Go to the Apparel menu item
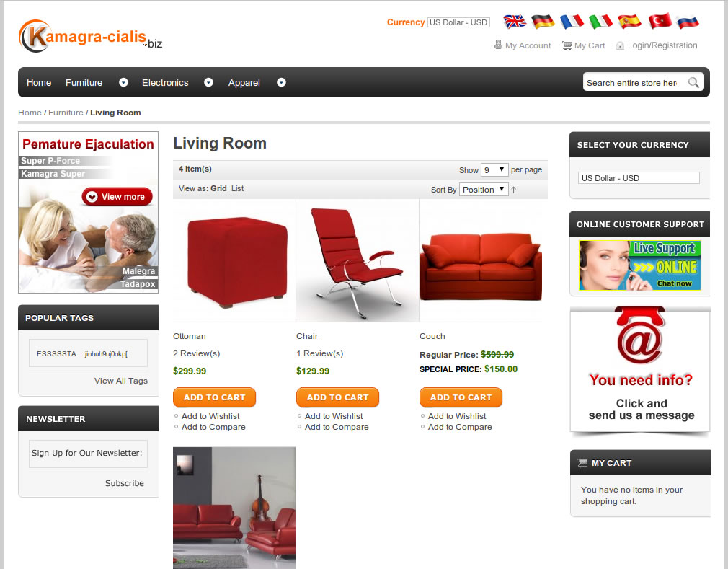 click(x=244, y=83)
